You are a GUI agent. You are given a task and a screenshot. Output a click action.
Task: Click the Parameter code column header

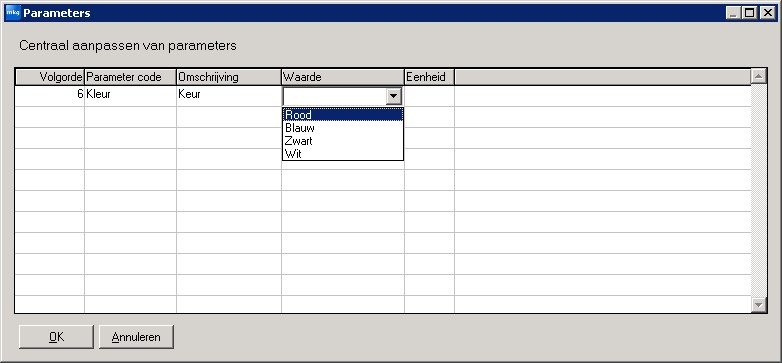coord(130,77)
